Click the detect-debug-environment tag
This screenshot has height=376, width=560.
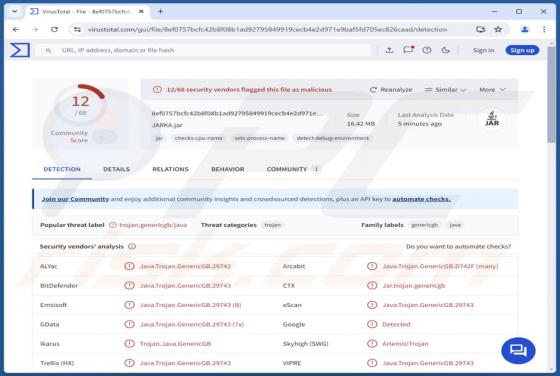332,138
